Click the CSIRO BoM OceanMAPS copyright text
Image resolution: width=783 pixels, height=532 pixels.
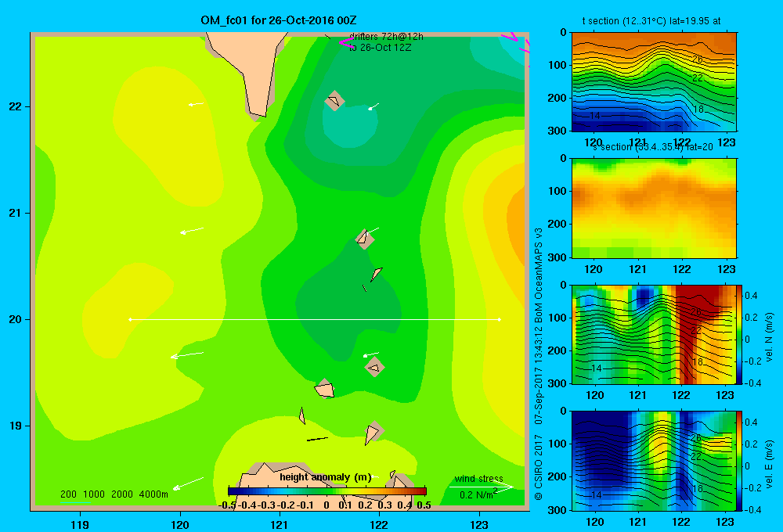tap(539, 364)
